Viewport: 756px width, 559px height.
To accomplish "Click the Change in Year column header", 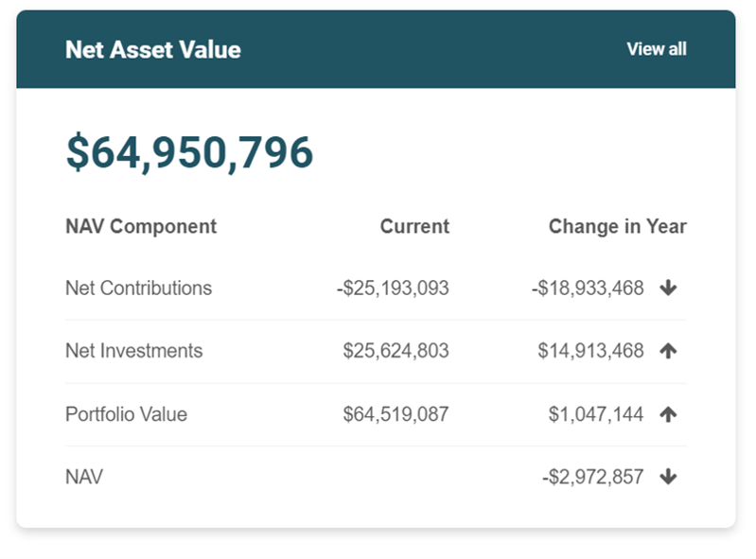I will [x=618, y=226].
